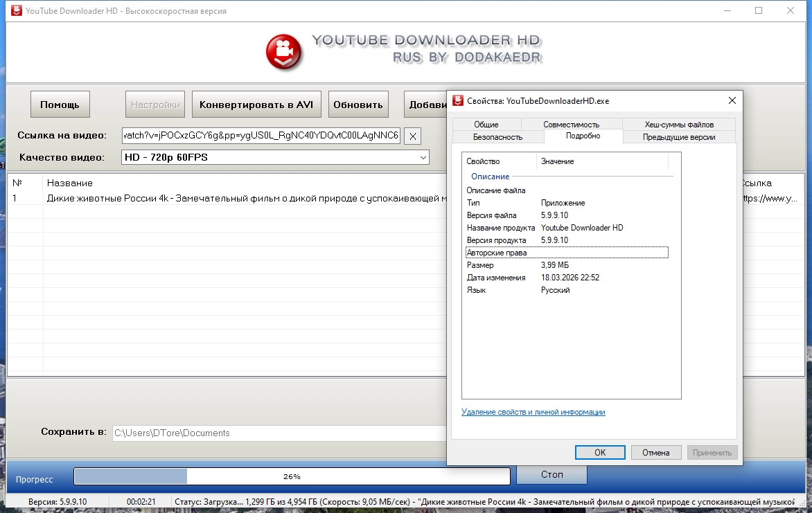Maximize the YouTube Downloader HD window

(x=759, y=10)
